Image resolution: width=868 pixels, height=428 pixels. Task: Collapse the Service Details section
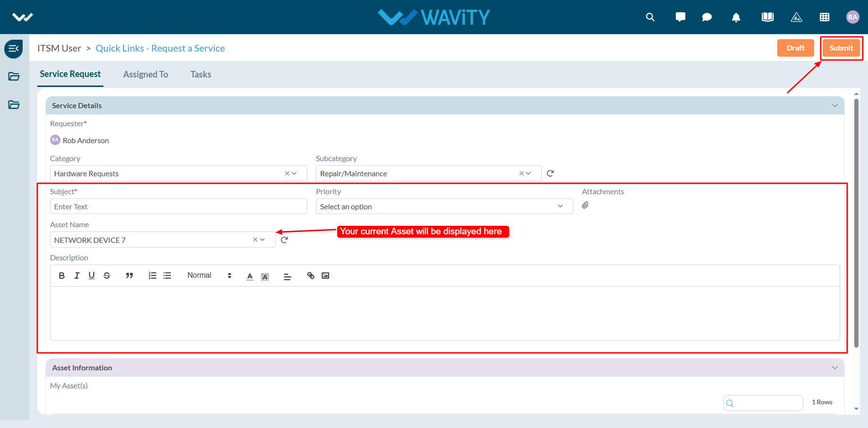834,105
